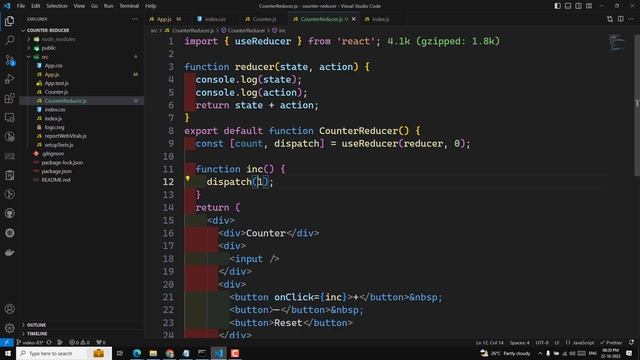This screenshot has width=640, height=360.
Task: Click the code minimap preview
Action: click(616, 42)
